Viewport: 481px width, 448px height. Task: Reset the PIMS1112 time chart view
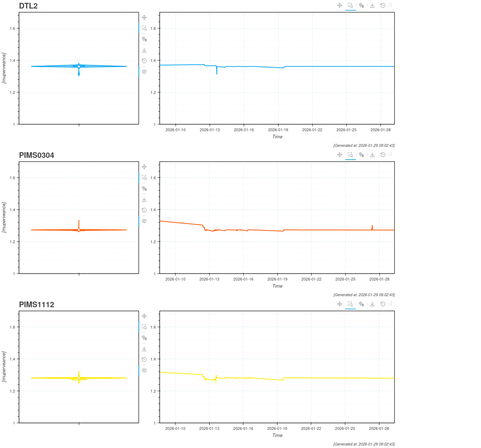[383, 304]
